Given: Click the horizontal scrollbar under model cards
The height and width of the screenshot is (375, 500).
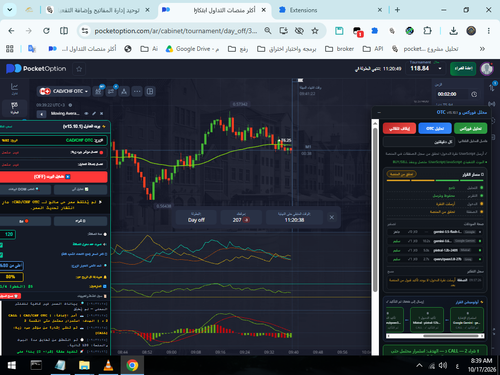Looking at the screenshot, I should pyautogui.click(x=435, y=336).
